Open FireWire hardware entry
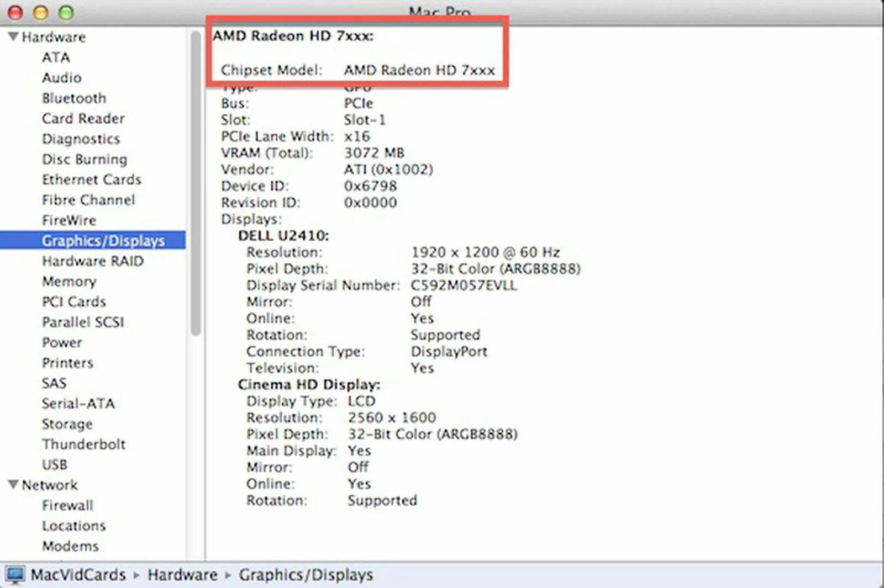Screen dimensions: 884x588 (69, 220)
